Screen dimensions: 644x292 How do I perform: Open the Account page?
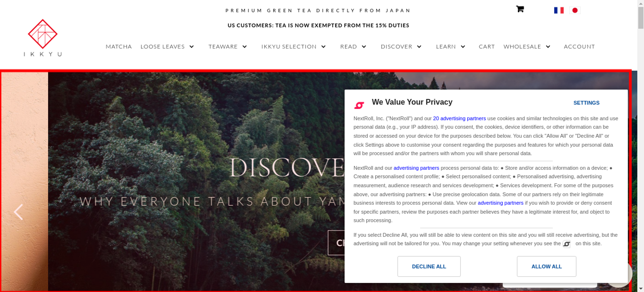(x=579, y=47)
